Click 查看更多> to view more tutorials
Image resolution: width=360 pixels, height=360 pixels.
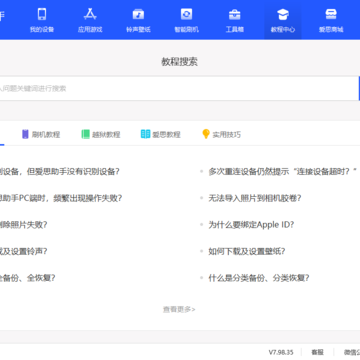179,309
